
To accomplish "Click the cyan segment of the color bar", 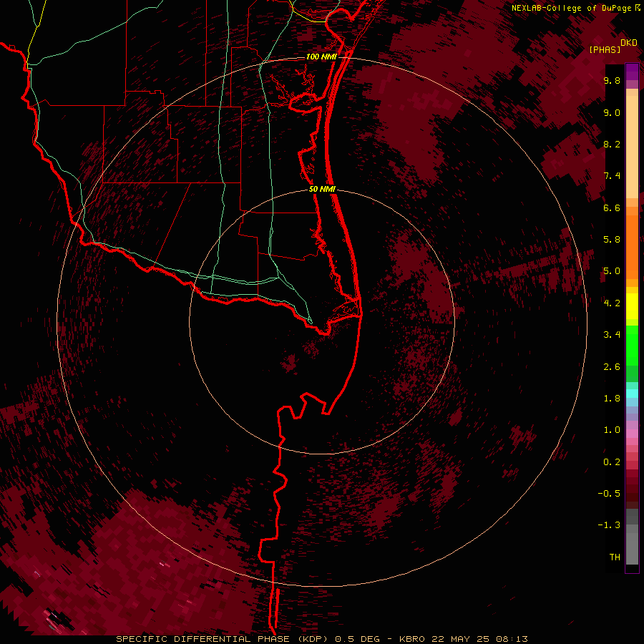I will click(632, 394).
